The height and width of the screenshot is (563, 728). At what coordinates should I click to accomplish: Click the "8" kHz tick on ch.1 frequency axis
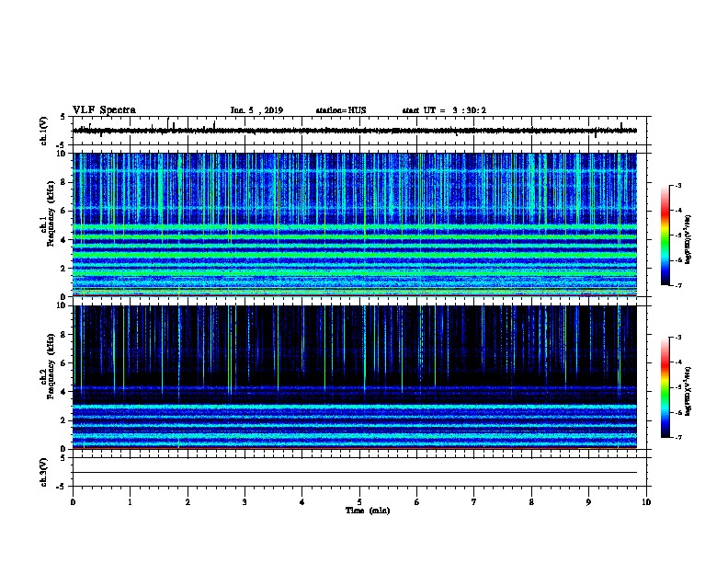coord(63,182)
